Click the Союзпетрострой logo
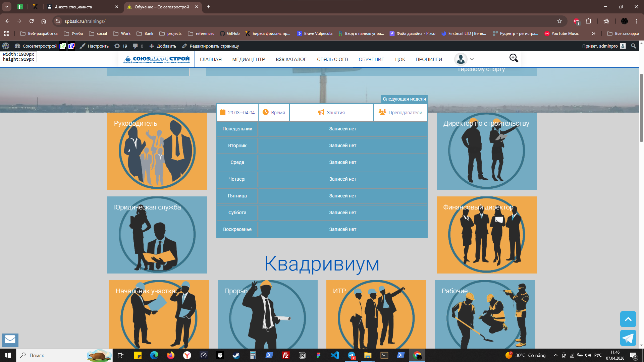 [x=157, y=59]
